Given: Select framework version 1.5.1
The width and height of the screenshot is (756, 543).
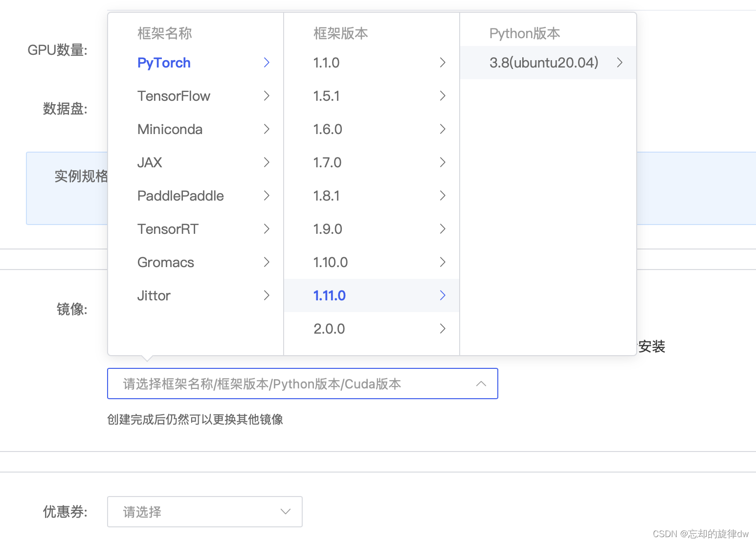Looking at the screenshot, I should pyautogui.click(x=327, y=96).
